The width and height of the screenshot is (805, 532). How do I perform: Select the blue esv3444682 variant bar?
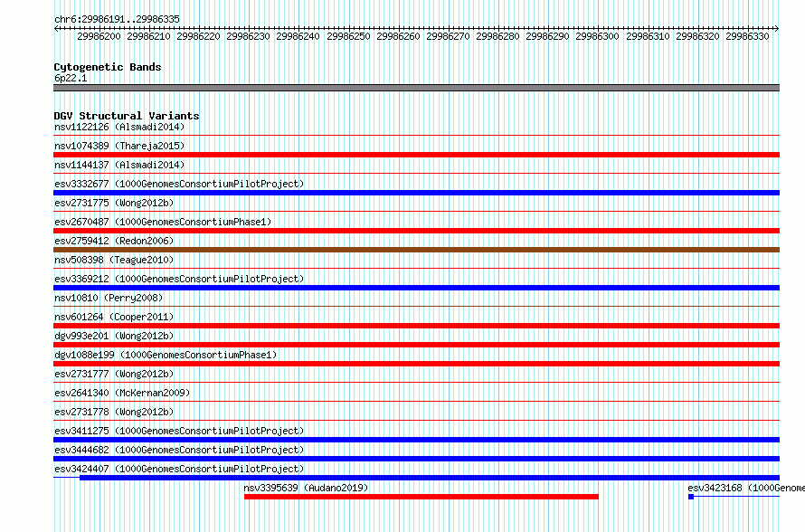coord(416,459)
